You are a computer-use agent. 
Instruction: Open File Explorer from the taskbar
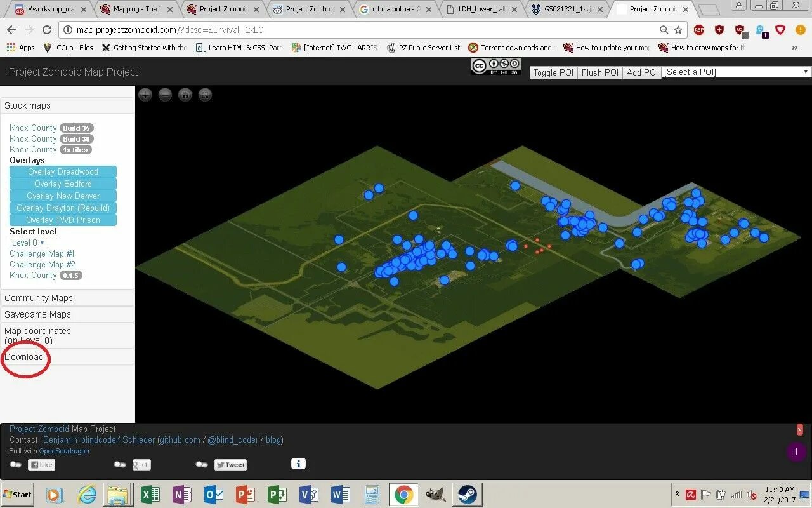(x=119, y=494)
